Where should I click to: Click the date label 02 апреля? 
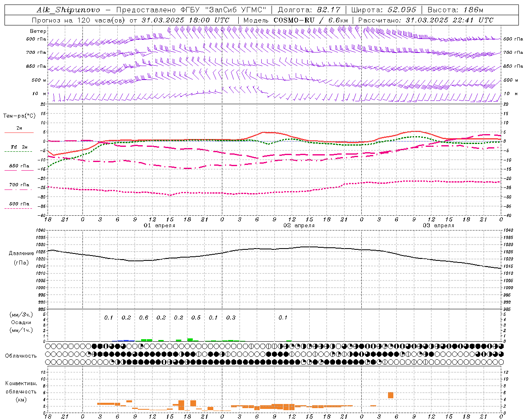pyautogui.click(x=299, y=226)
